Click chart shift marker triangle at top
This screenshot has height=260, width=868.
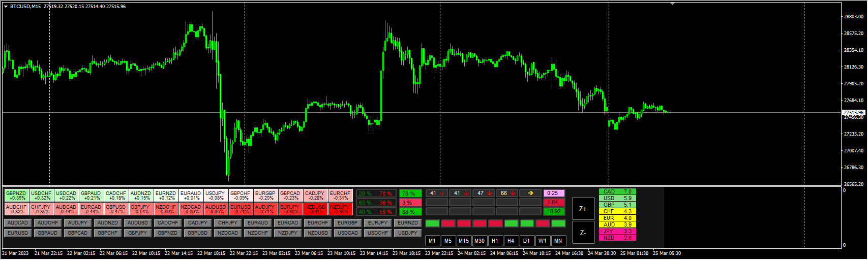(x=672, y=4)
